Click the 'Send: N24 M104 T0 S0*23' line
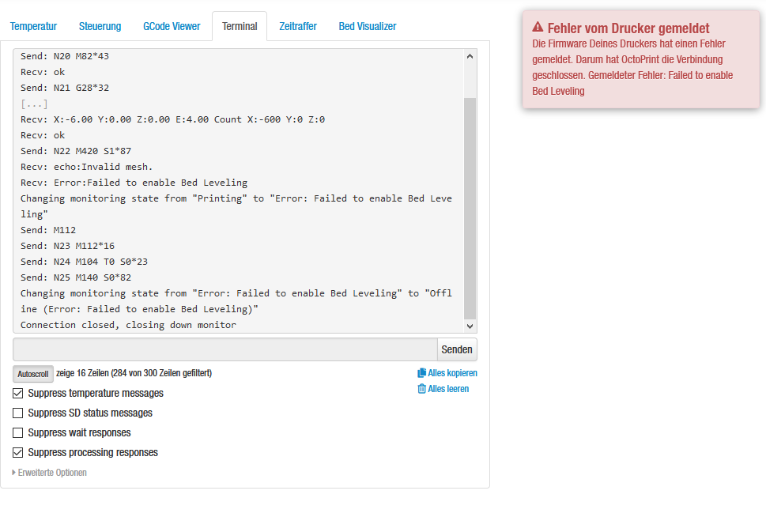 tap(84, 262)
